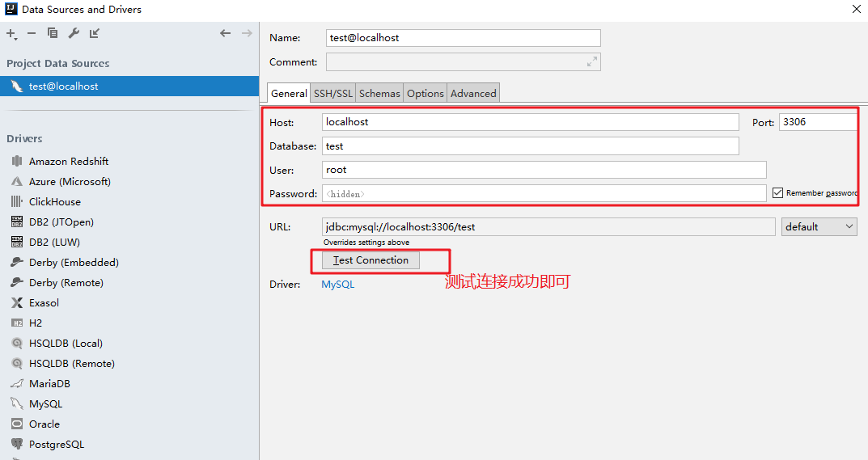Click the User field containing root
This screenshot has width=868, height=460.
pyautogui.click(x=544, y=170)
